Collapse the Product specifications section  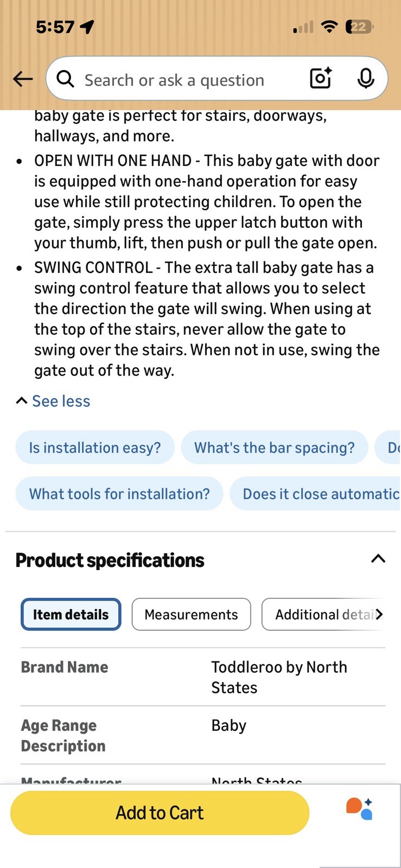point(378,559)
